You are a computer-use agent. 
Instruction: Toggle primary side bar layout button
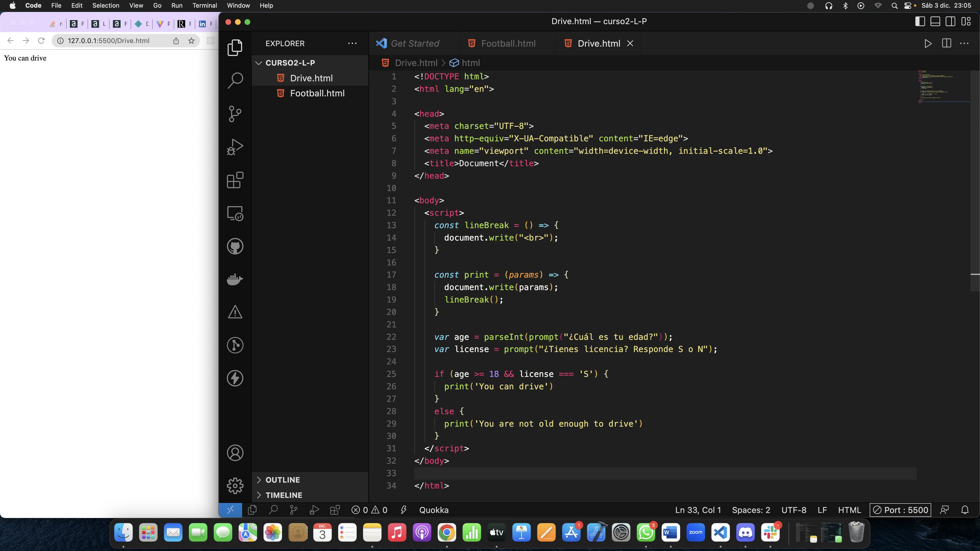point(920,21)
